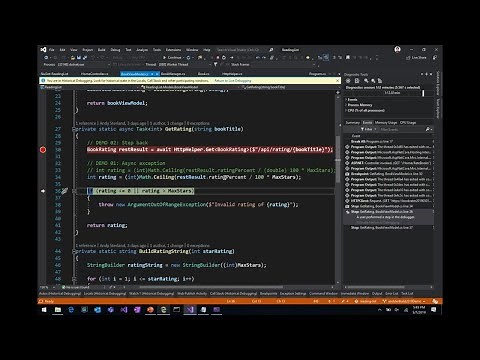Switch to Diagnostic Summary tab
Image resolution: width=480 pixels, height=360 pixels.
pos(353,123)
